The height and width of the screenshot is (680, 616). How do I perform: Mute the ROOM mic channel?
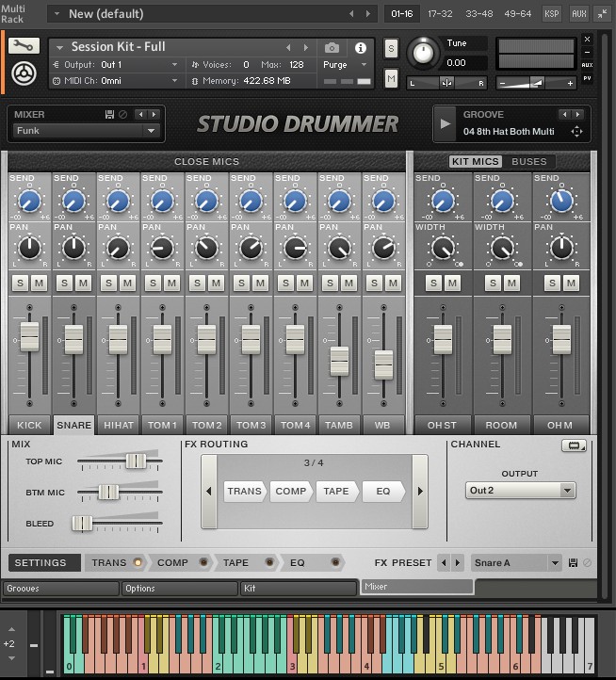(511, 283)
